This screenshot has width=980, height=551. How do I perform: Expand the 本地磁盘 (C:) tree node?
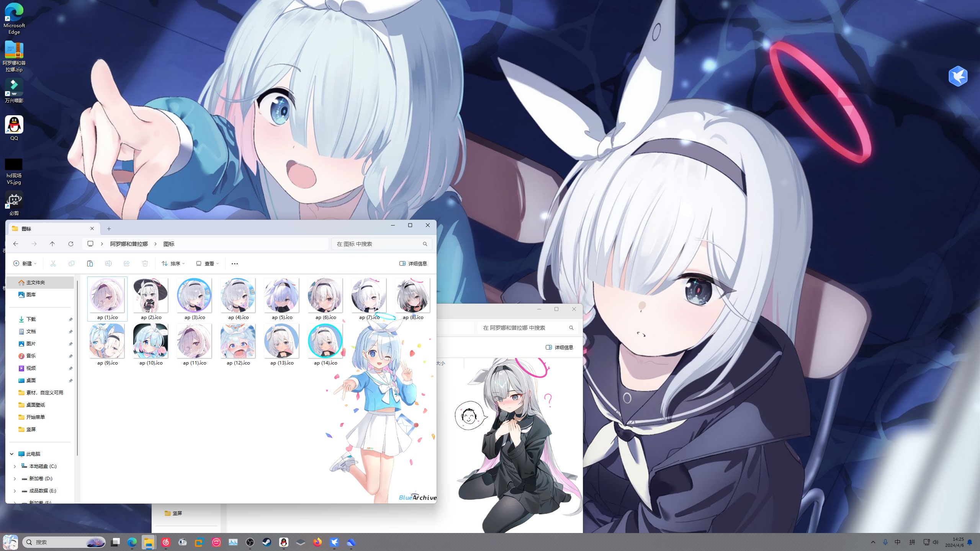[15, 466]
